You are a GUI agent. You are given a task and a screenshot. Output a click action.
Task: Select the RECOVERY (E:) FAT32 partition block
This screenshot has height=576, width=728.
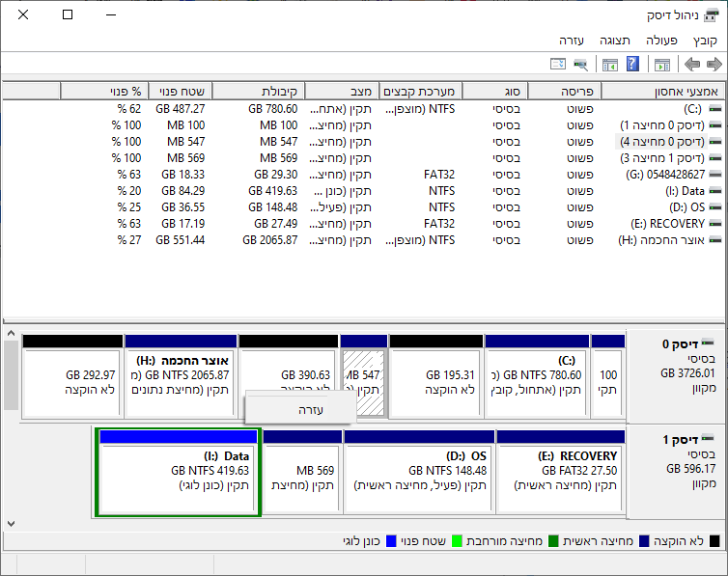click(560, 472)
